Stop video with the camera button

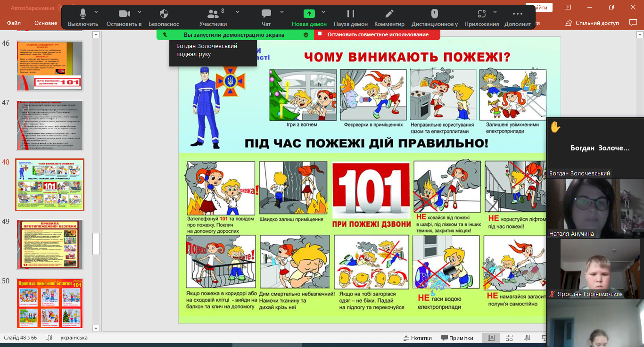point(124,17)
